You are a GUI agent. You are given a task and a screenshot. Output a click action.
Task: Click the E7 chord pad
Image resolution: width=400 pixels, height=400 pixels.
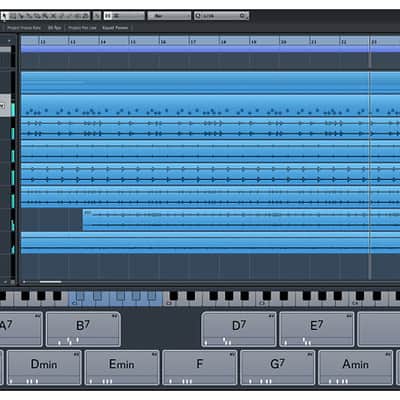click(316, 329)
